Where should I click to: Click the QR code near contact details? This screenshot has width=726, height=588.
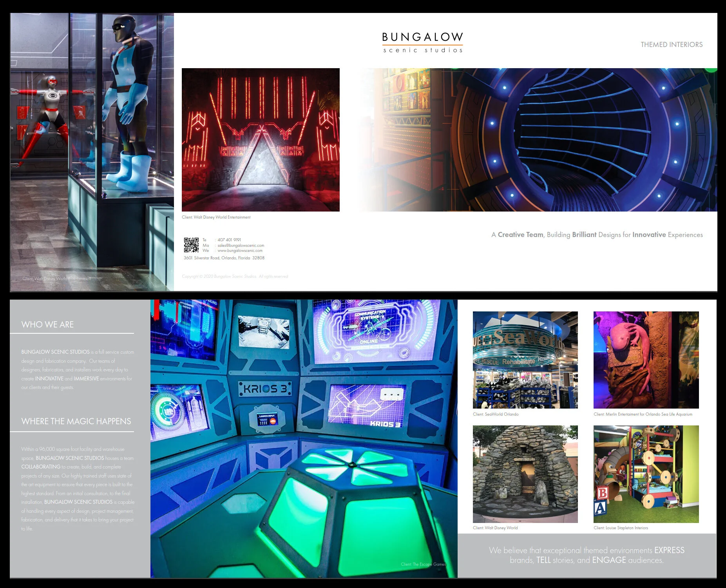click(191, 245)
